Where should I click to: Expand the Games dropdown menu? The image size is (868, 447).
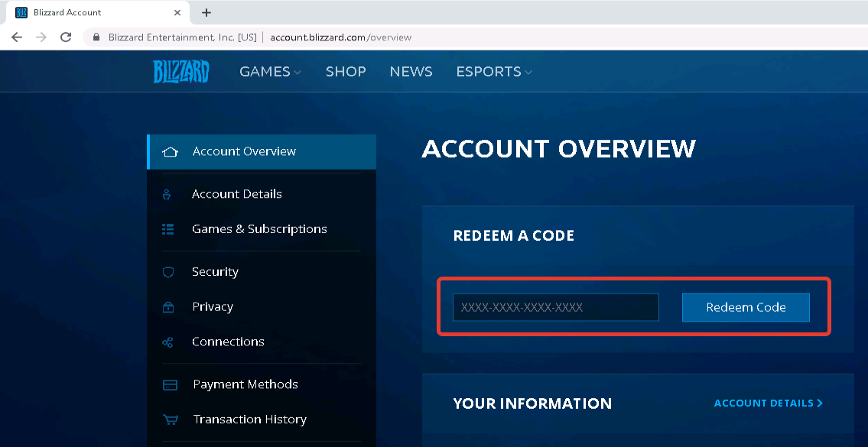coord(270,72)
